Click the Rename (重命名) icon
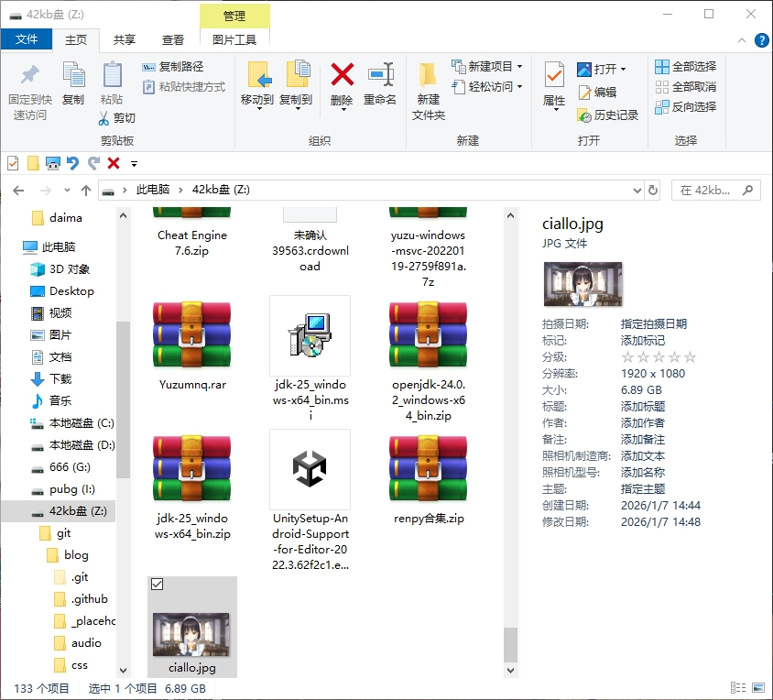The width and height of the screenshot is (773, 700). click(x=381, y=74)
